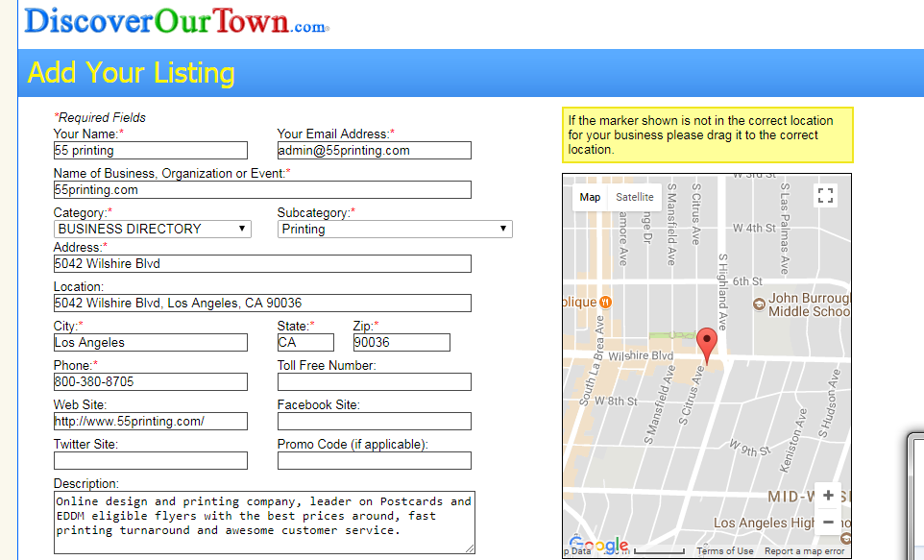Click the South La Brea Ave map label
Viewport: 924px width, 560px height.
click(592, 361)
